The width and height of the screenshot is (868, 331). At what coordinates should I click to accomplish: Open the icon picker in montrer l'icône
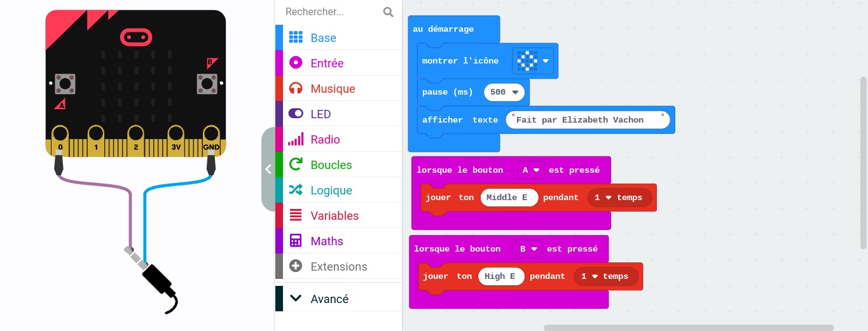[533, 61]
